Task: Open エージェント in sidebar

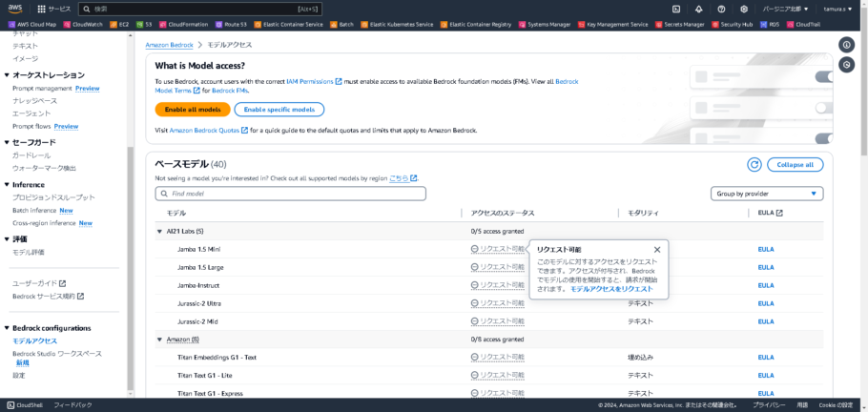Action: tap(31, 113)
